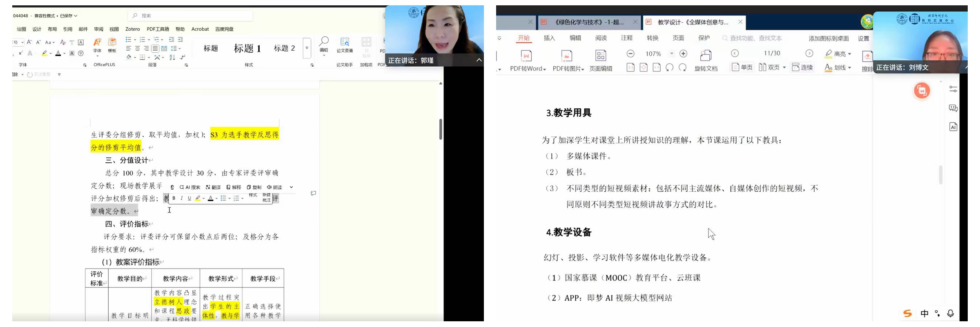Click 翻译 in the floating text toolbar
This screenshot has height=327, width=980.
[213, 187]
